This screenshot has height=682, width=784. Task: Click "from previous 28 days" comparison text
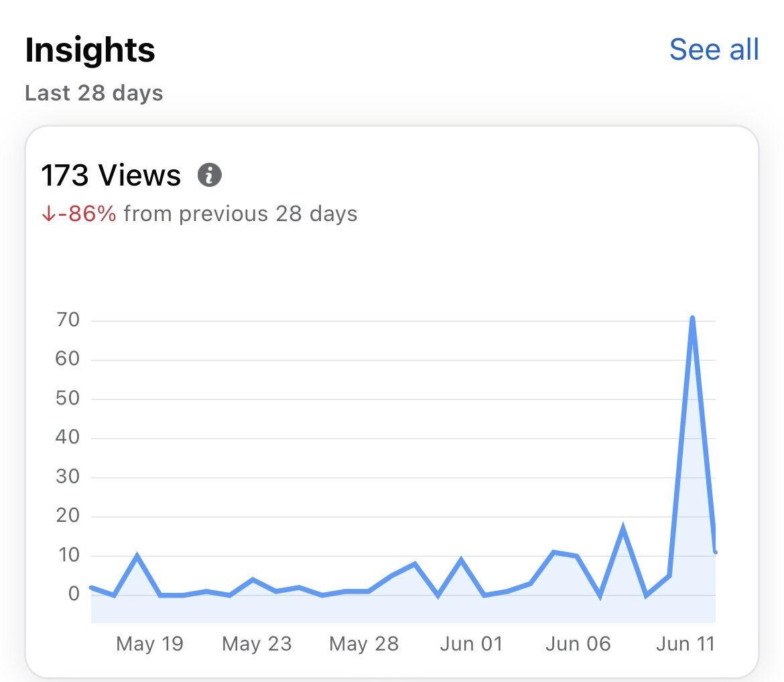[x=241, y=214]
